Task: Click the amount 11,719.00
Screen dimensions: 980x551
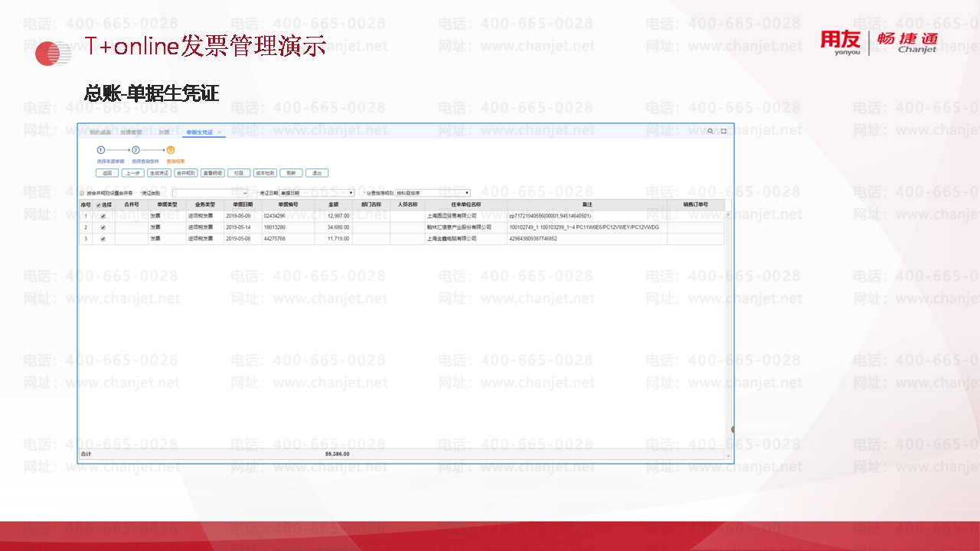Action: 338,239
